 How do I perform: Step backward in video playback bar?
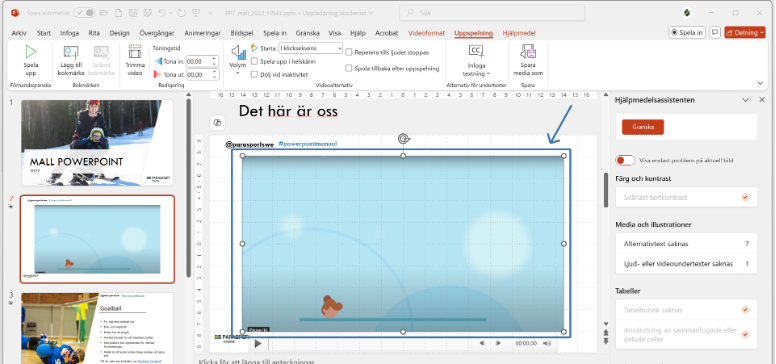pos(482,343)
